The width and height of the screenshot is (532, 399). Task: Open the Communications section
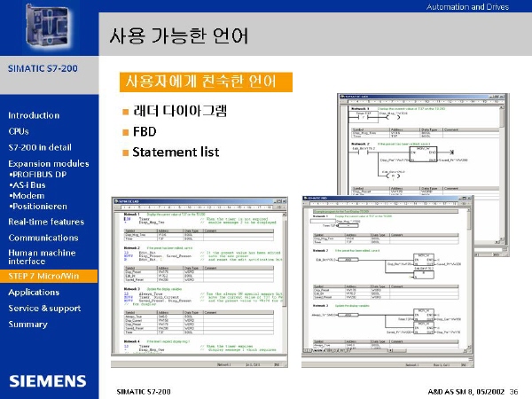tap(43, 238)
